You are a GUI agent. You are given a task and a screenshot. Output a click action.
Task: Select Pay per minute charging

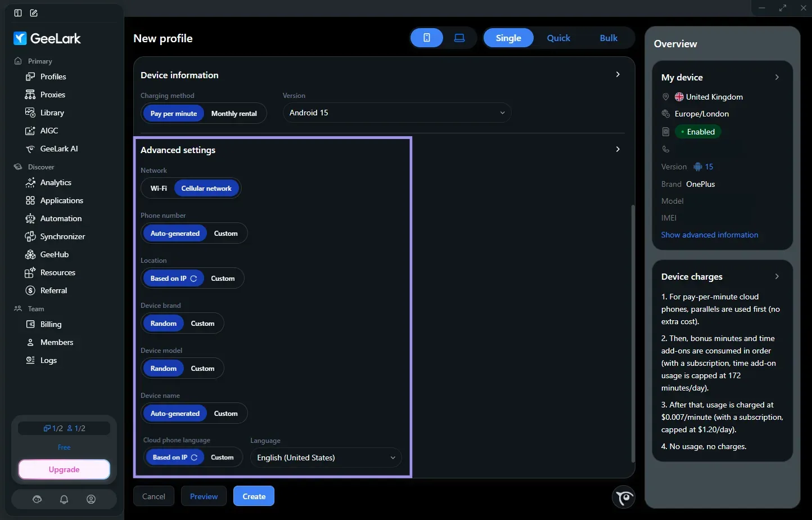(x=174, y=113)
